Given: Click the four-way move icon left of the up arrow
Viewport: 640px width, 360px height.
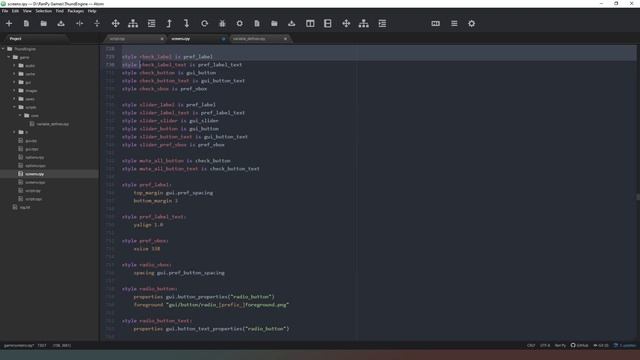Looking at the screenshot, I should pyautogui.click(x=116, y=24).
